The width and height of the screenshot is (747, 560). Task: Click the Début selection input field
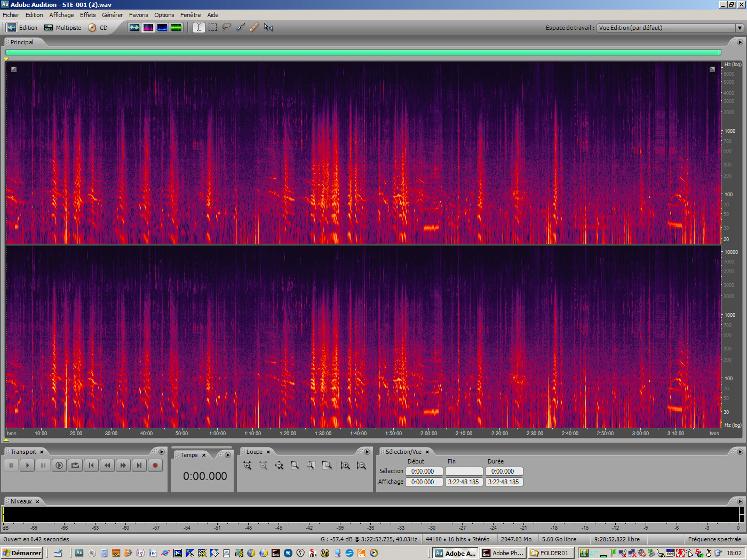point(424,471)
